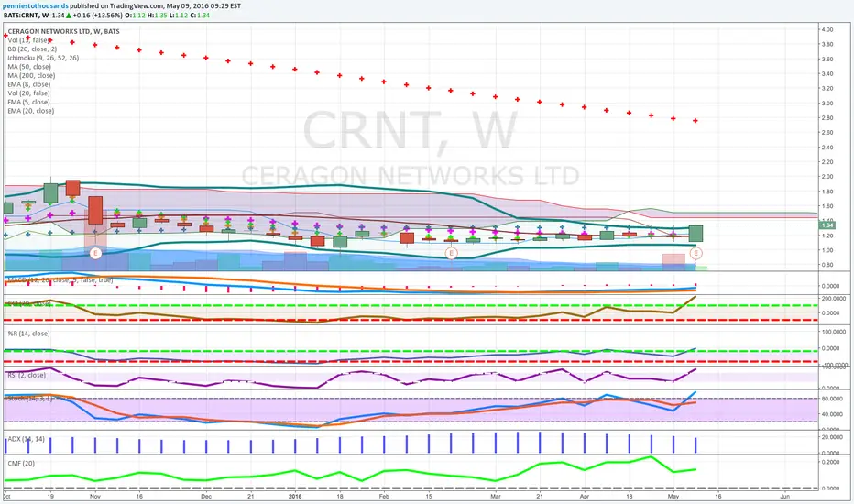Image resolution: width=854 pixels, height=504 pixels.
Task: Select the Ichimoku (9, 26, 52, 26) legend
Action: (x=43, y=58)
